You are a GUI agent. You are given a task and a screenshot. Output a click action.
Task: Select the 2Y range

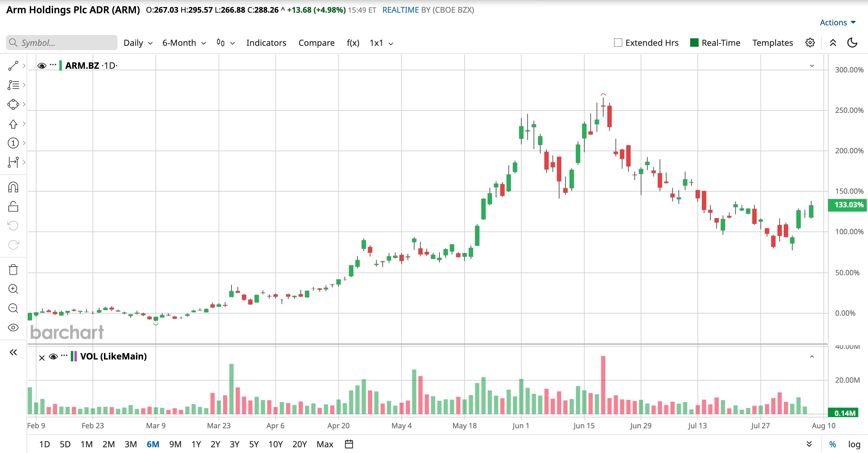215,444
